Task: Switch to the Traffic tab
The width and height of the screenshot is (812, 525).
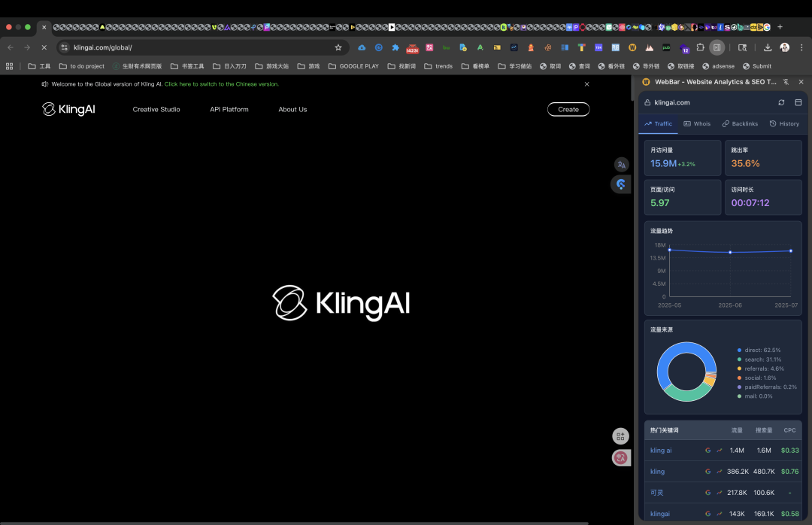Action: 658,124
